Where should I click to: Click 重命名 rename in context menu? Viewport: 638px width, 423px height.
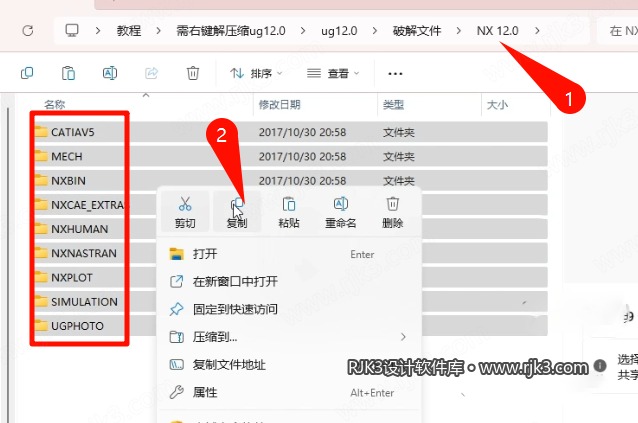(x=341, y=212)
